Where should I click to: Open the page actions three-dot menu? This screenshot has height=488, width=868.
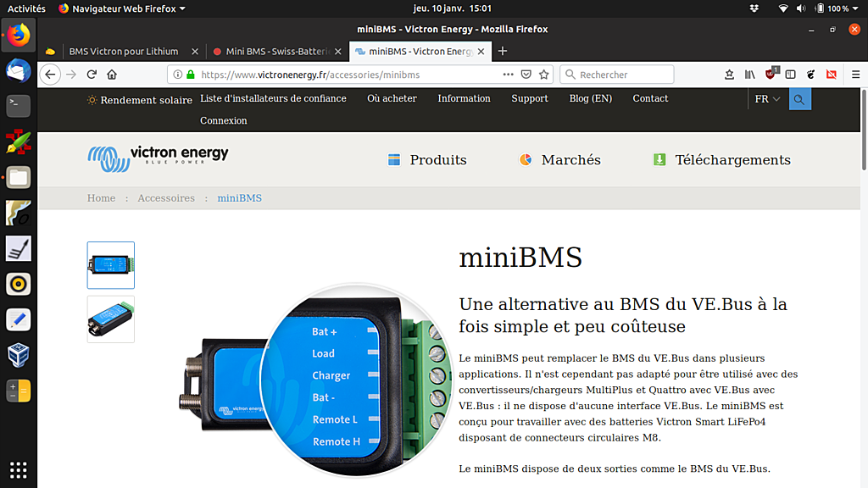[x=508, y=75]
